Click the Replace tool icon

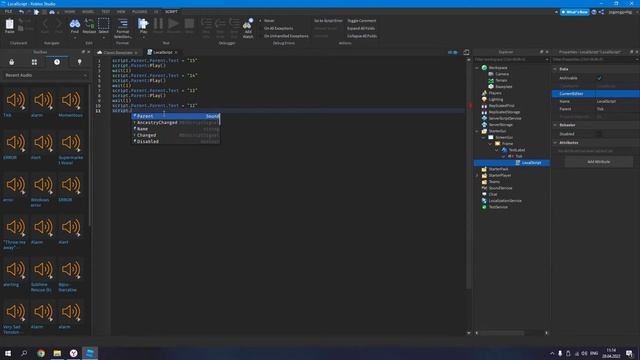pos(89,24)
